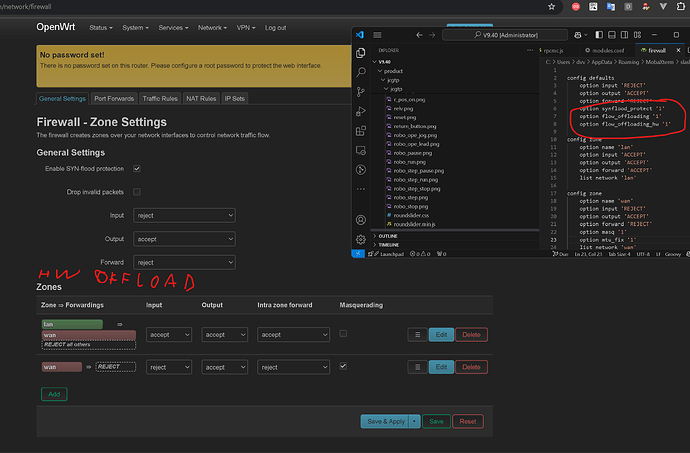The width and height of the screenshot is (690, 453).
Task: Click the drag handle for lan zone row
Action: coord(418,335)
